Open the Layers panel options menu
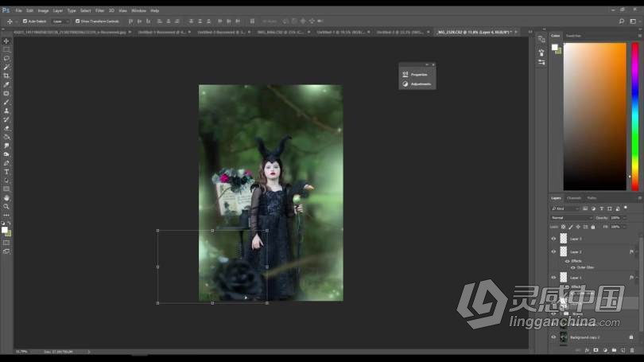Viewport: 644px width, 362px height. pyautogui.click(x=639, y=198)
